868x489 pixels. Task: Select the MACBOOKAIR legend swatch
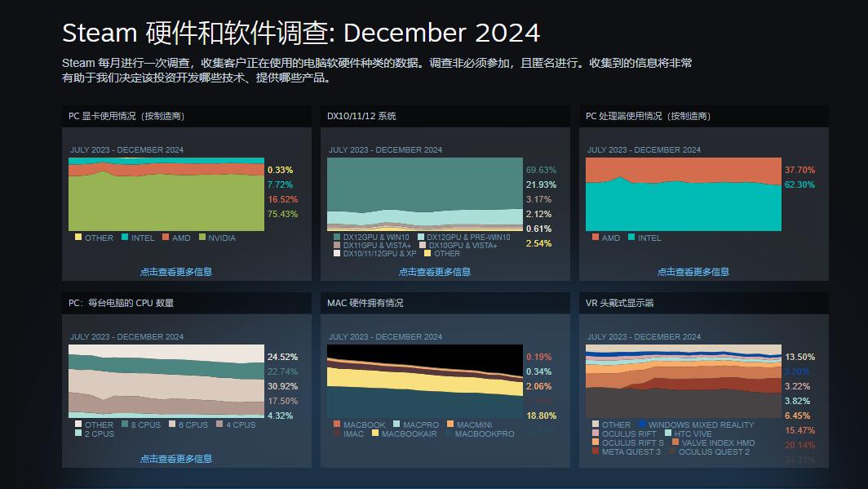point(375,433)
